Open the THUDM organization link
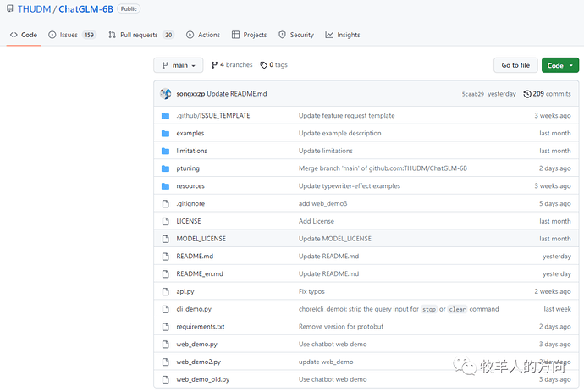Viewport: 584px width, 392px height. coord(35,9)
